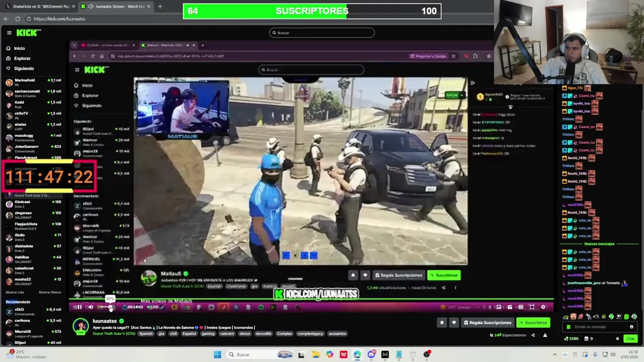Click the green Suscribirse button
Image resolution: width=644 pixels, height=362 pixels.
[533, 323]
